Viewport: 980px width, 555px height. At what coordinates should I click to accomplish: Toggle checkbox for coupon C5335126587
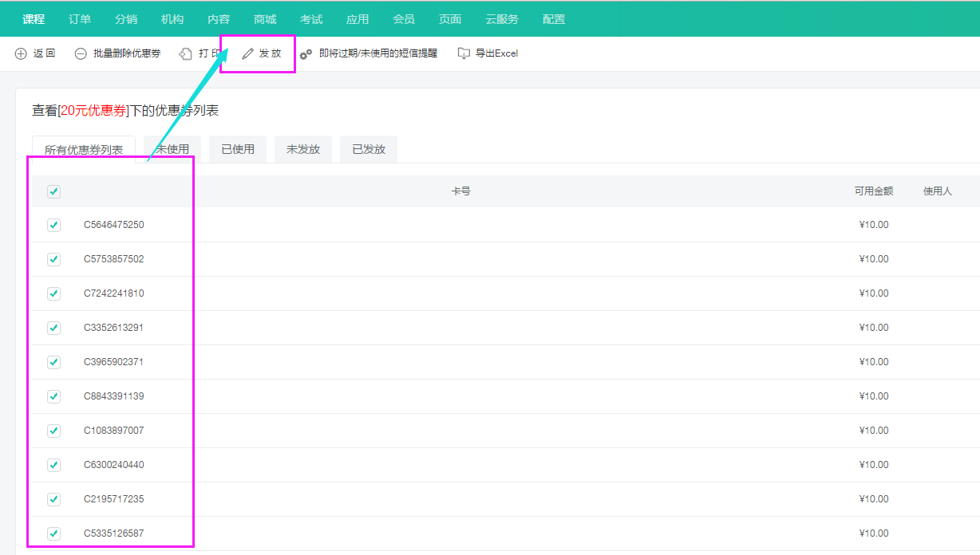pyautogui.click(x=53, y=533)
